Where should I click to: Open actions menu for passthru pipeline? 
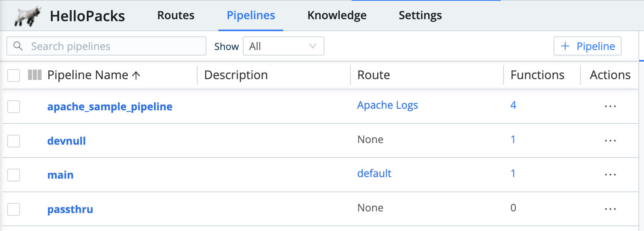(x=610, y=209)
